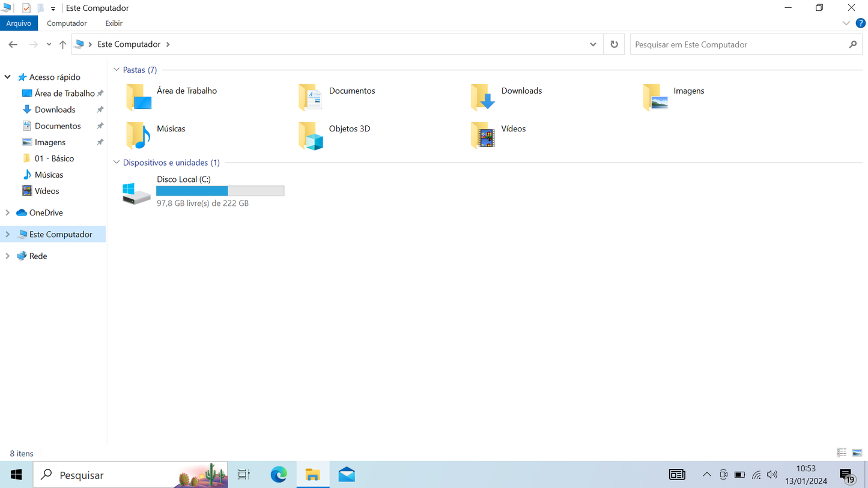Switch to large icons view mode
Viewport: 868px width, 488px height.
(857, 453)
